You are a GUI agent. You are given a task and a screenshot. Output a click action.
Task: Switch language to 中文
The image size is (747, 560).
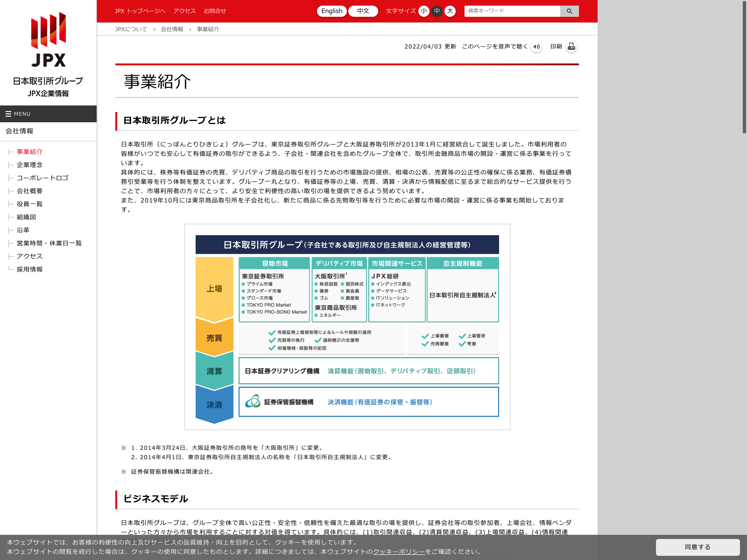click(x=363, y=11)
